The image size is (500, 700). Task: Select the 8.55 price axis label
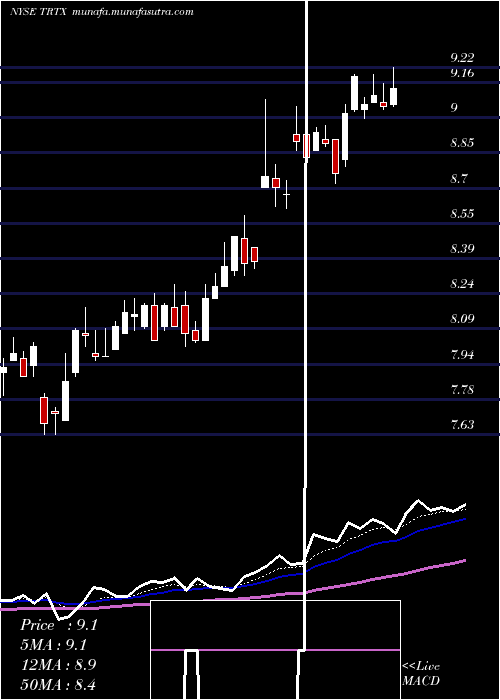[x=462, y=213]
